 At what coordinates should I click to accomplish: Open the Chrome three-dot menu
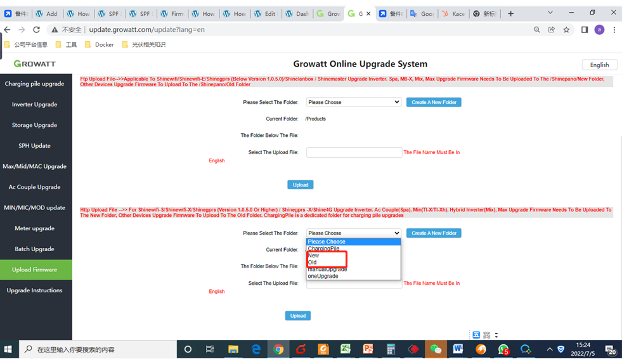coord(614,30)
